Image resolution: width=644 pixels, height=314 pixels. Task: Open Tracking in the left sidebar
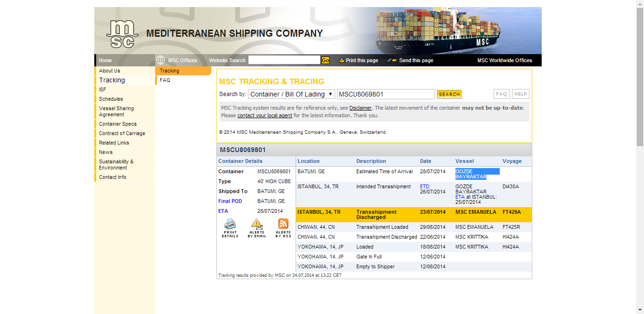coord(112,80)
